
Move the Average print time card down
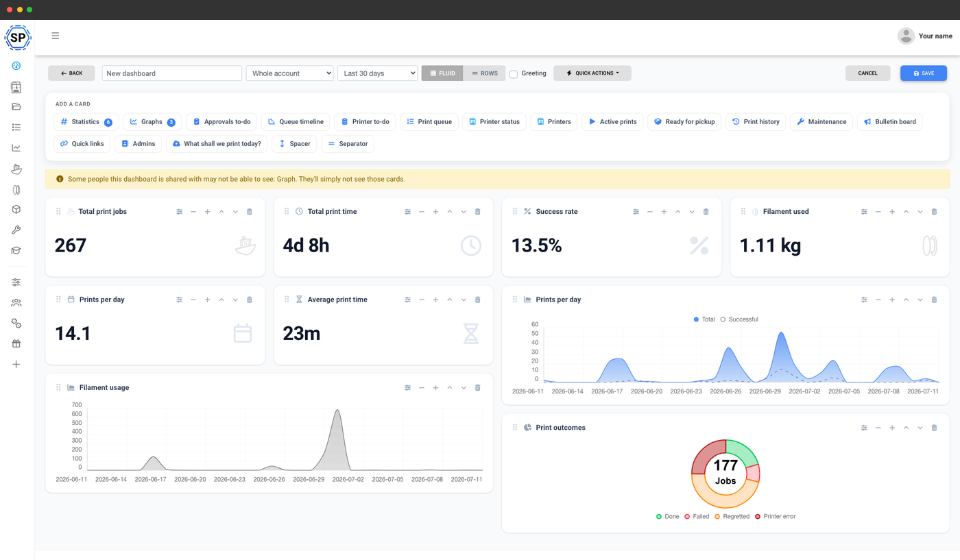[x=464, y=300]
